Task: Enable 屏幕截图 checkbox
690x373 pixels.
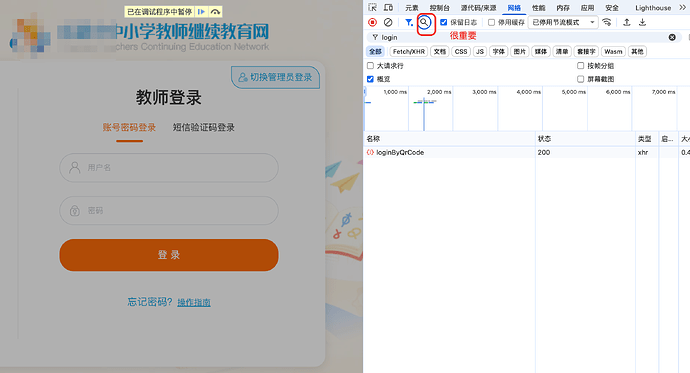Action: click(580, 79)
